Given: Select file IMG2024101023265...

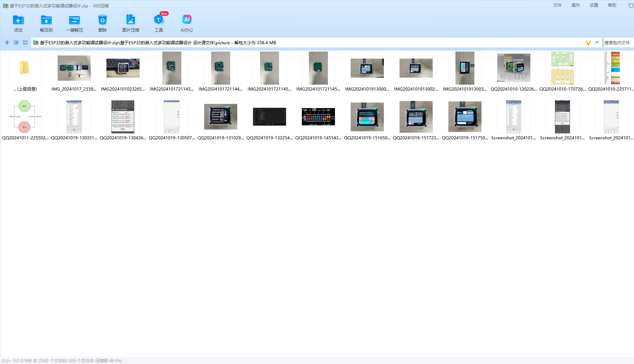Looking at the screenshot, I should click(123, 72).
